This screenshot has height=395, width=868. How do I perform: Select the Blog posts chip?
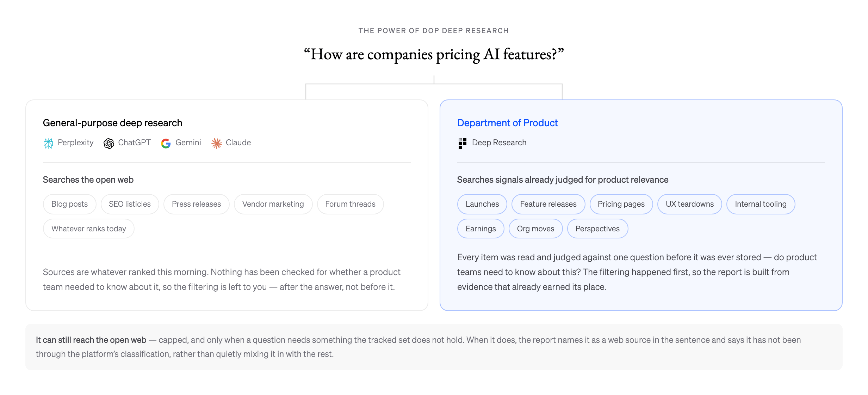[x=69, y=204]
